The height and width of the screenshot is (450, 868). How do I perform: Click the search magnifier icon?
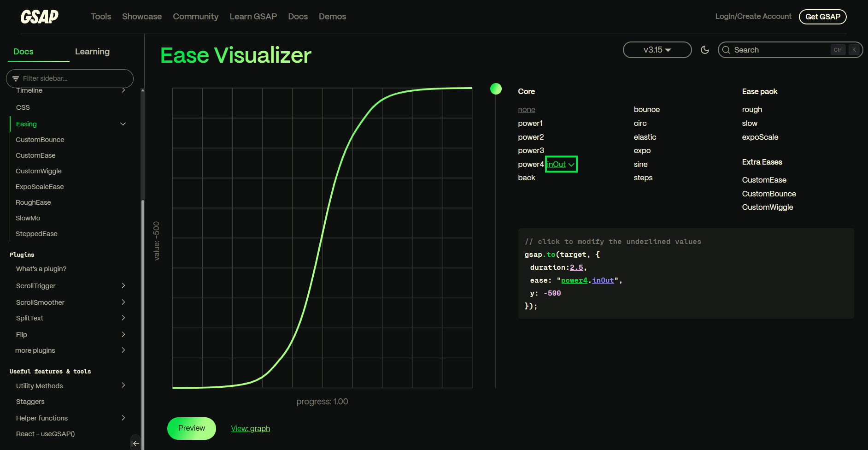pos(726,50)
